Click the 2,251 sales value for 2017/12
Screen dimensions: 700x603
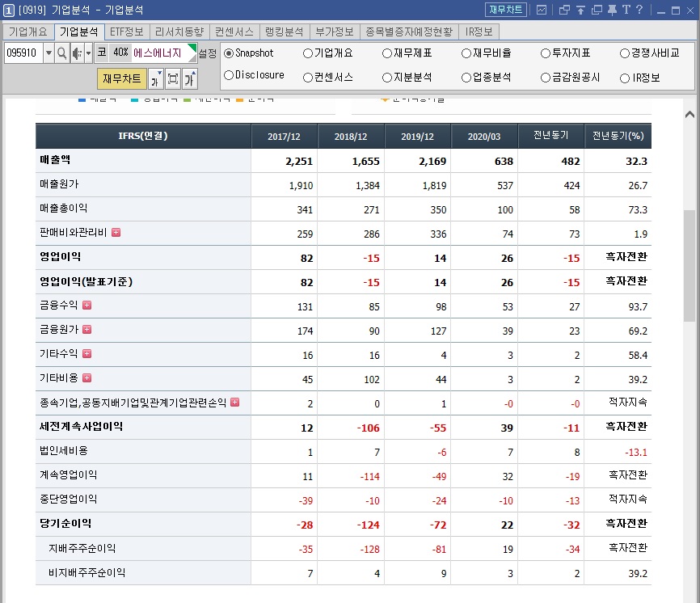click(298, 161)
